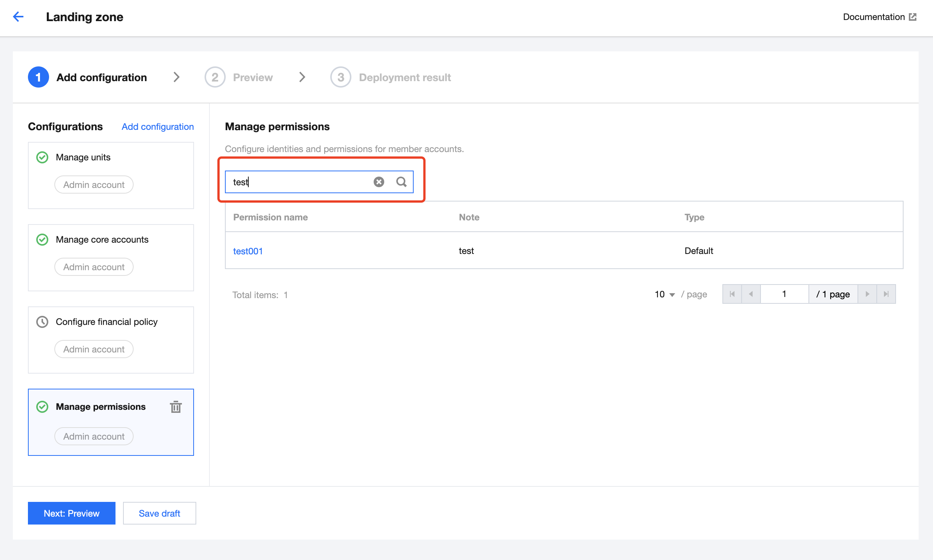This screenshot has height=560, width=933.
Task: Clear the search field text
Action: [x=379, y=182]
